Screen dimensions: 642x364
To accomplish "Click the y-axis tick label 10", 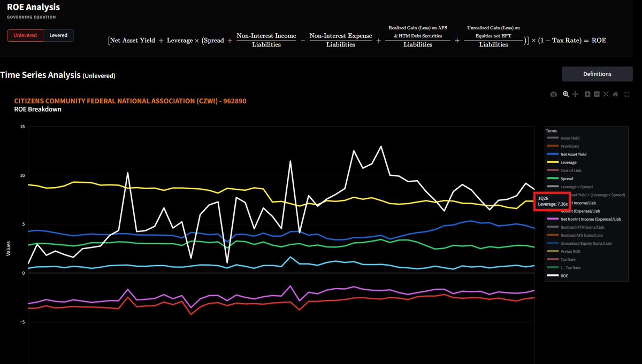I will click(x=21, y=175).
